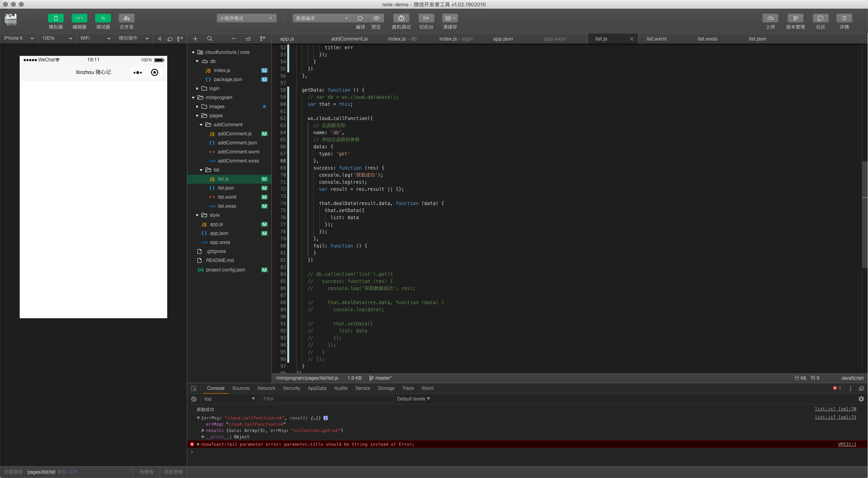Image resolution: width=868 pixels, height=478 pixels.
Task: Open the Network devtools tab
Action: [x=266, y=388]
